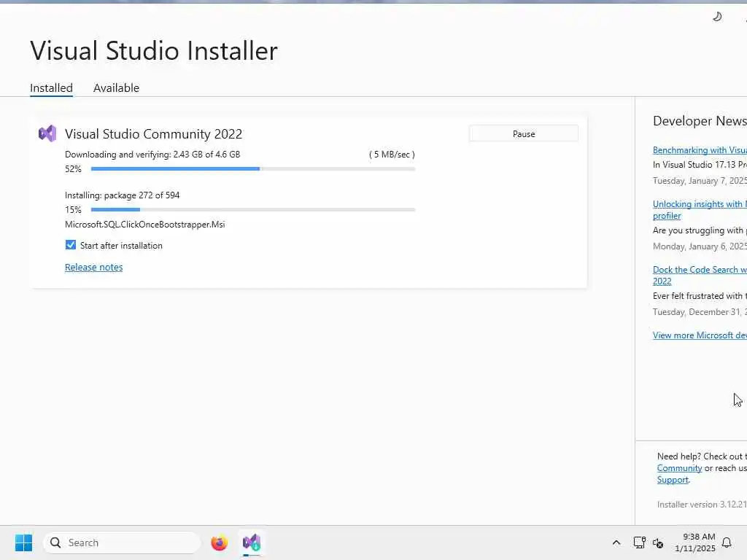Uncheck Start after installation checkbox
The width and height of the screenshot is (747, 560).
click(71, 245)
